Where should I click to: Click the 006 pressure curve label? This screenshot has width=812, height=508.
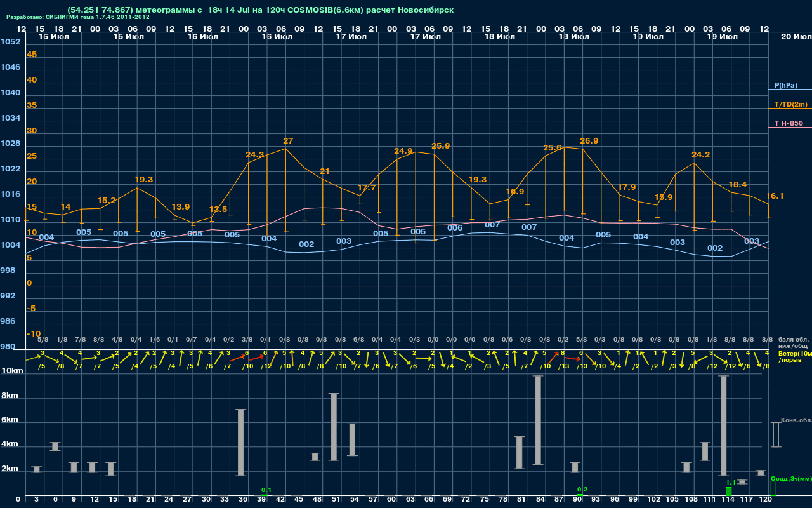click(455, 228)
